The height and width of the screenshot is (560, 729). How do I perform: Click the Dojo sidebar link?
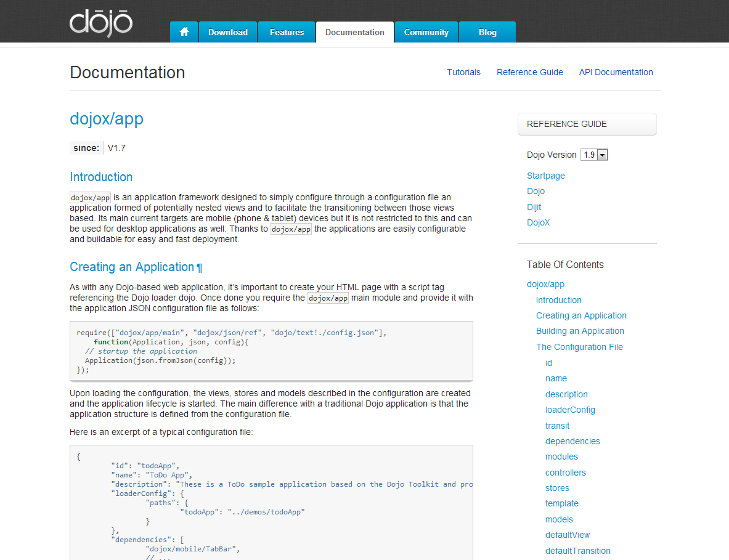pyautogui.click(x=536, y=191)
